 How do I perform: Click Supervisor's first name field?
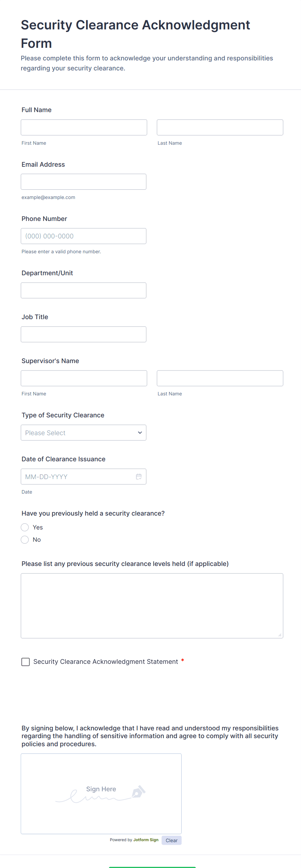84,378
